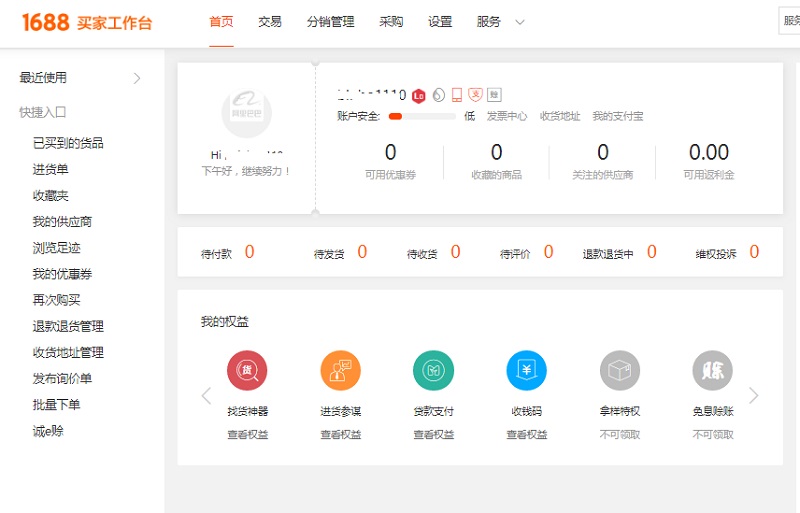Click the 待付款 order count
Screen dimensions: 800x513
[x=249, y=253]
